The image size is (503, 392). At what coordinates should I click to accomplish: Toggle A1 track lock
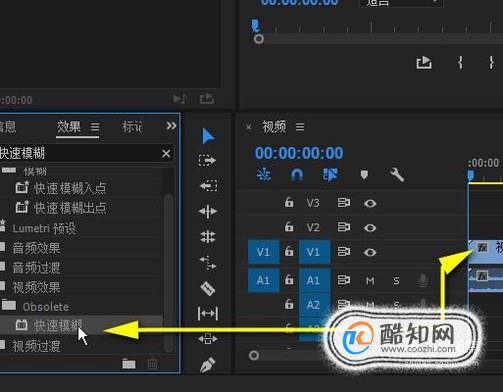coord(289,280)
